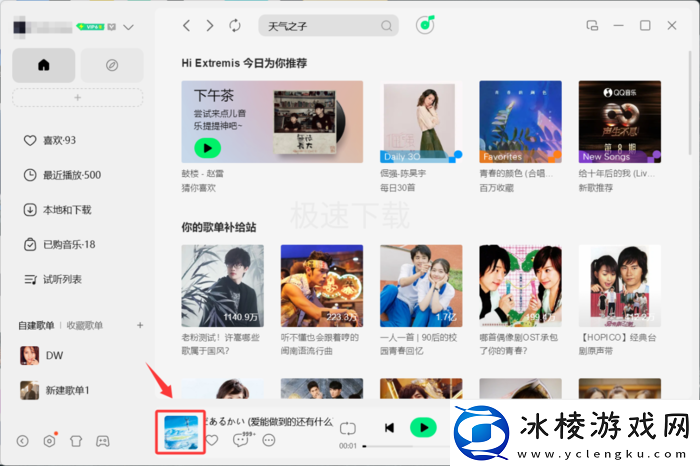Toggle the loop playback mode icon
Screen dimensions: 700x466
tap(348, 429)
